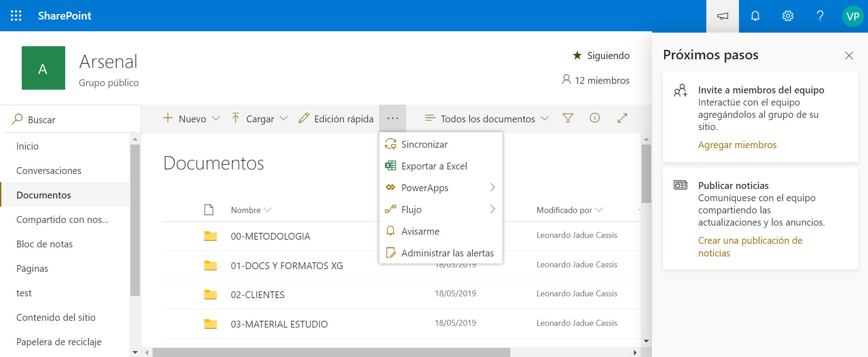This screenshot has height=357, width=868.
Task: Click the Nuevo plus icon
Action: (x=168, y=118)
